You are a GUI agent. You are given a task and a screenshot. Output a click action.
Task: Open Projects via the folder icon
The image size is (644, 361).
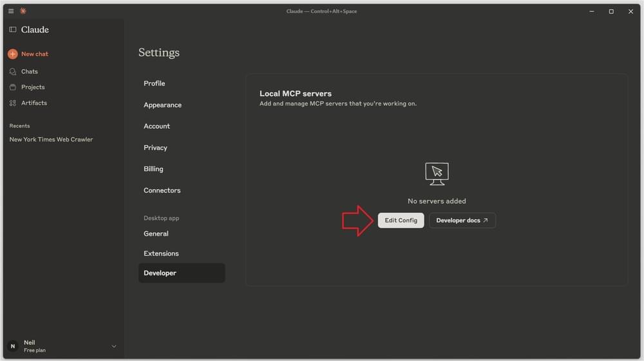point(13,87)
